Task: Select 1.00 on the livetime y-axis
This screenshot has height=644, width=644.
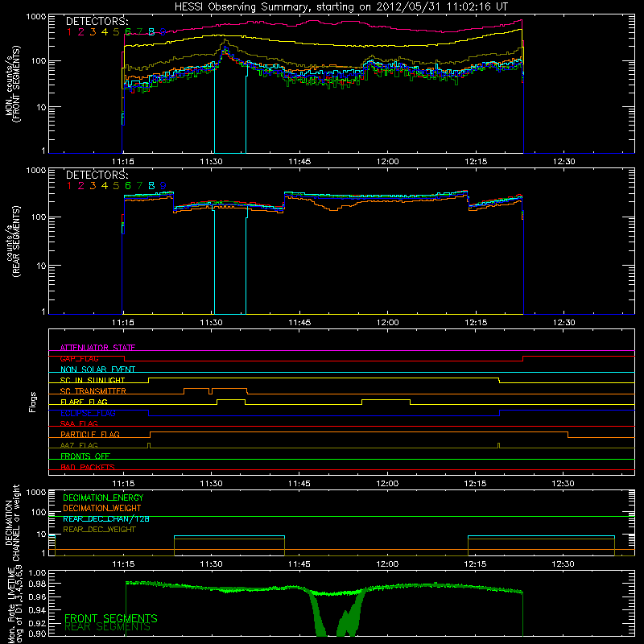Action: 38,572
